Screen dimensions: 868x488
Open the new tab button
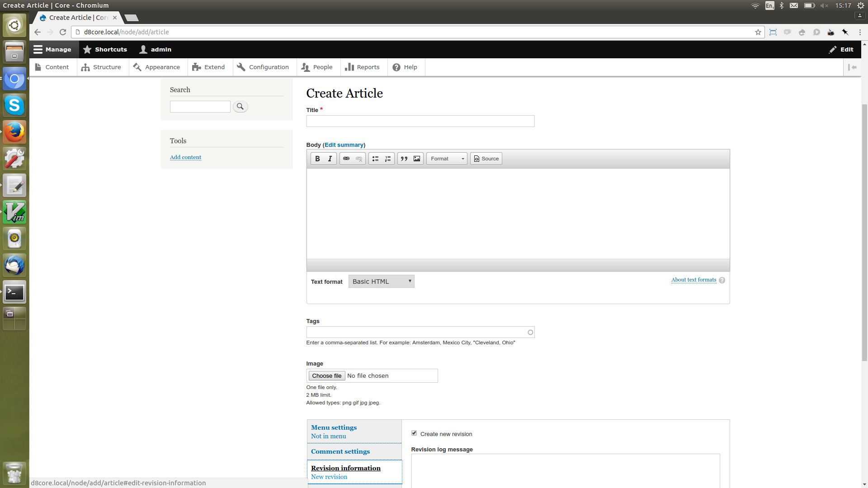pyautogui.click(x=132, y=18)
